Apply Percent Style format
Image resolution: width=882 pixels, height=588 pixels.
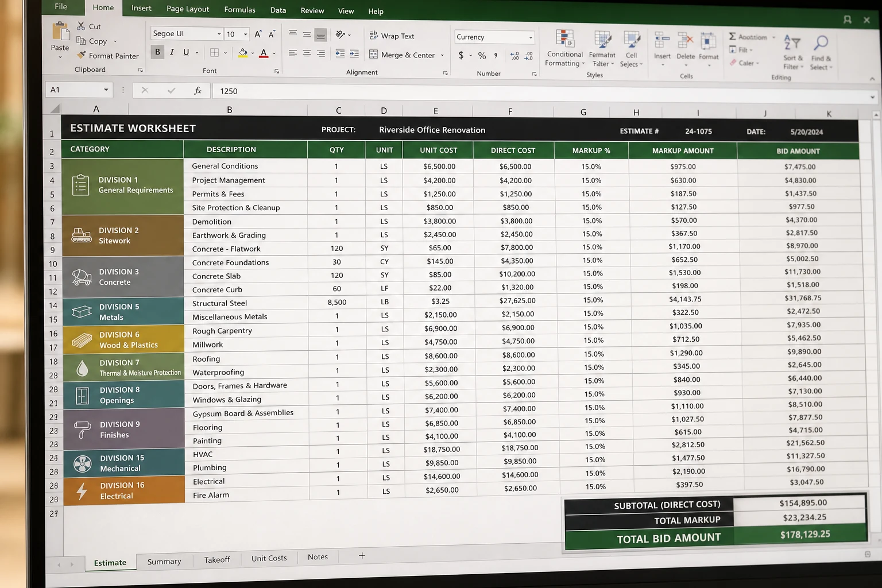[x=482, y=55]
